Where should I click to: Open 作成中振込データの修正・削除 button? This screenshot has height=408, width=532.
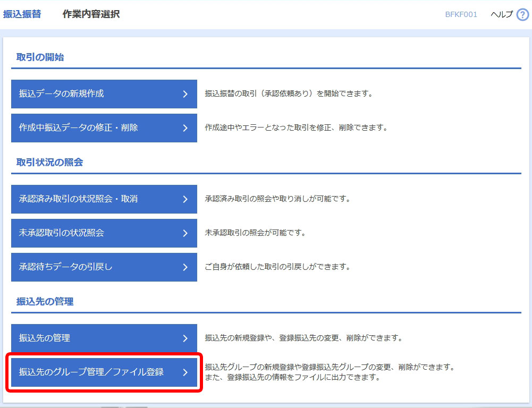tap(104, 128)
